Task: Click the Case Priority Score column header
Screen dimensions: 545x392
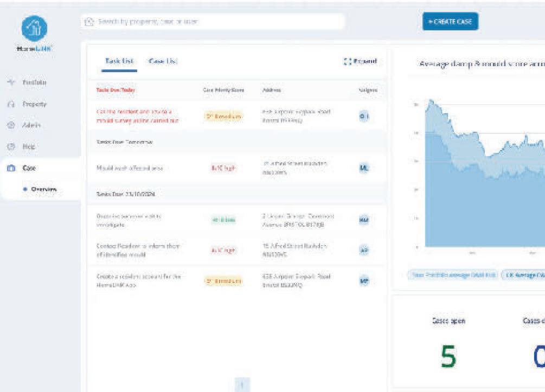Action: pyautogui.click(x=223, y=90)
